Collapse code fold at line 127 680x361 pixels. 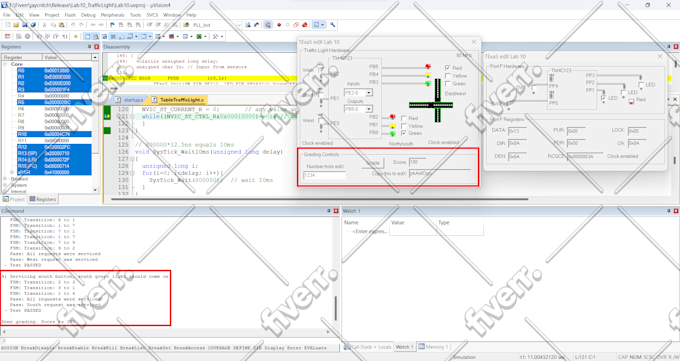coord(132,159)
